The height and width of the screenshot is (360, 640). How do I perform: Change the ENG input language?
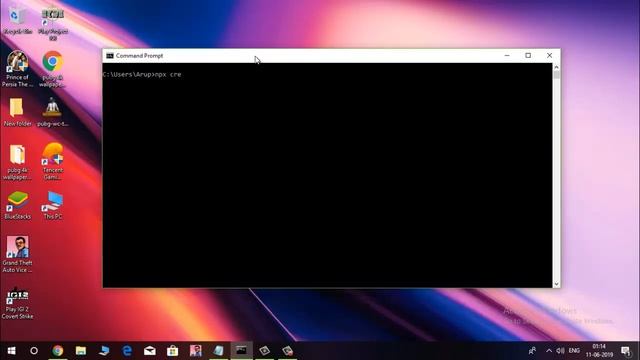(574, 351)
